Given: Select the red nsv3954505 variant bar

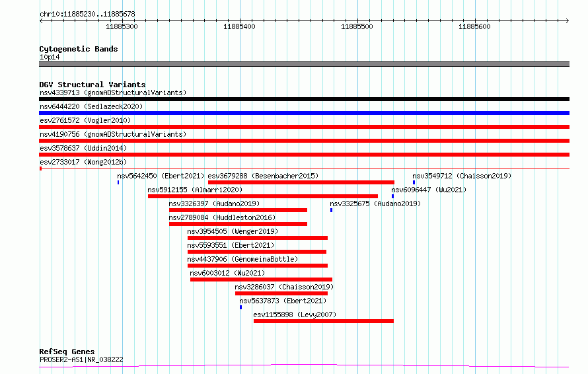Looking at the screenshot, I should point(258,238).
